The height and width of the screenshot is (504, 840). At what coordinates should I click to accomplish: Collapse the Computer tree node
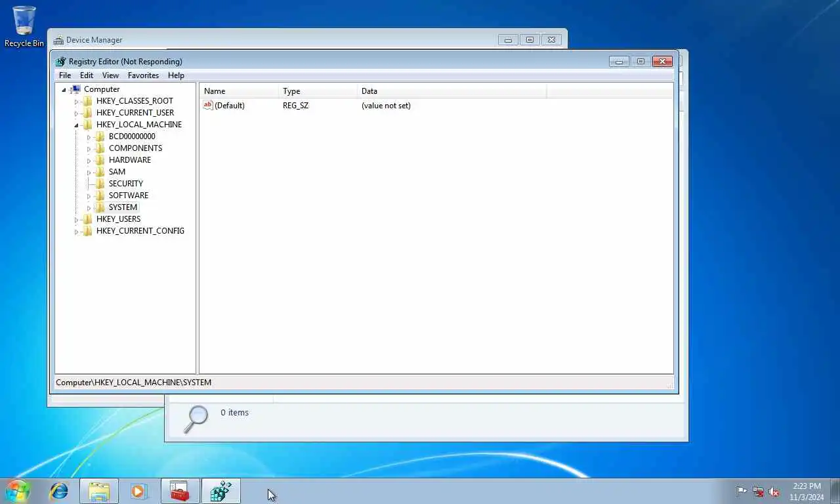click(x=64, y=90)
